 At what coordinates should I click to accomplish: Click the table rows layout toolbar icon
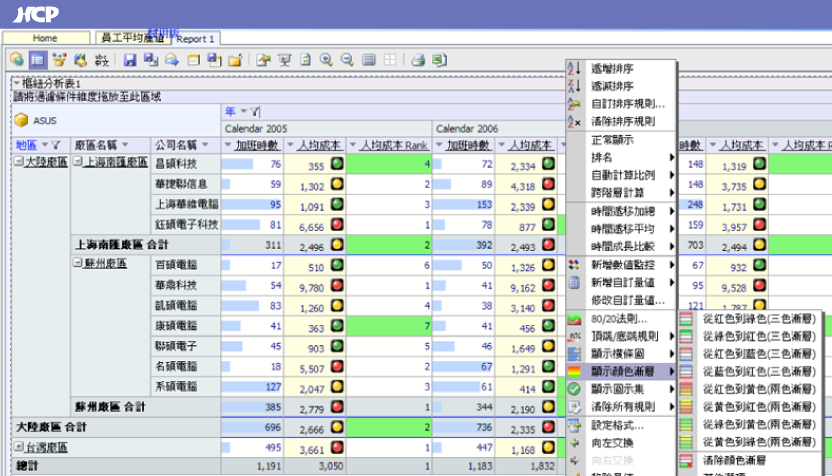(x=368, y=60)
